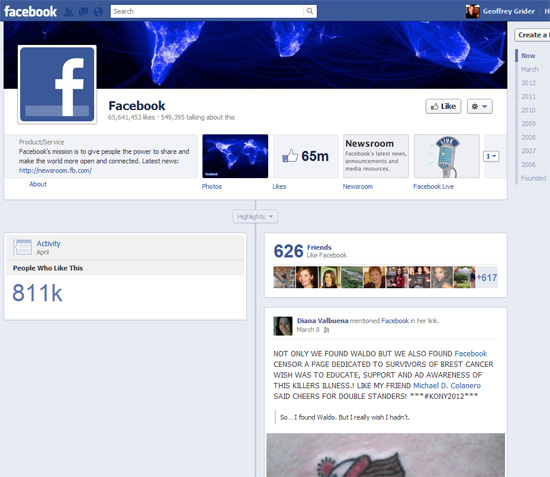Jump to 2009 on timeline
The width and height of the screenshot is (550, 477).
click(x=528, y=124)
